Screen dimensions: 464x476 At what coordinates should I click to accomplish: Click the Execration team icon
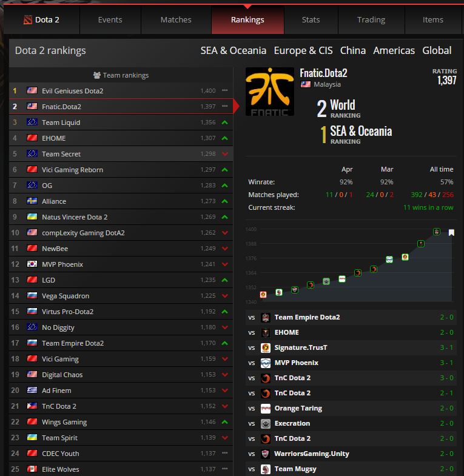[266, 424]
